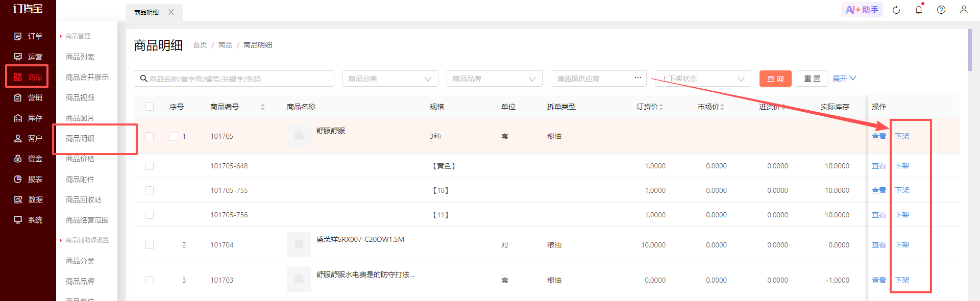
Task: Click 查看 for 101705-755
Action: pyautogui.click(x=879, y=190)
